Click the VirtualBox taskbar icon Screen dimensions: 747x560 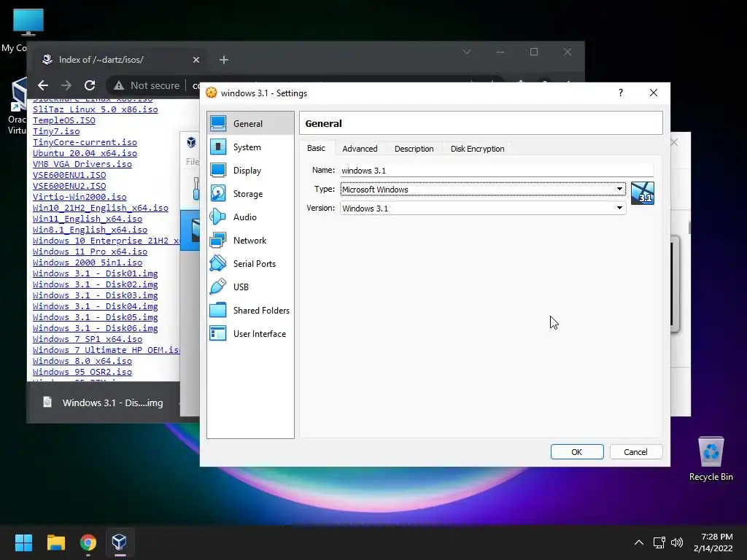pos(120,542)
